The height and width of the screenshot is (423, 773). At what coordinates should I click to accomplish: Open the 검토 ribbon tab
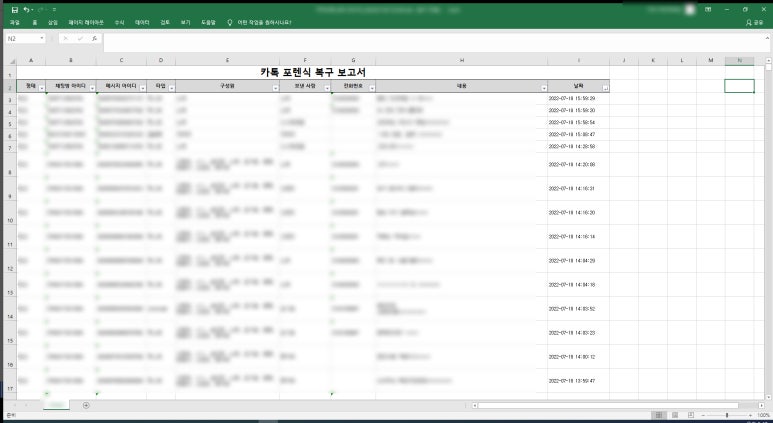pyautogui.click(x=165, y=23)
